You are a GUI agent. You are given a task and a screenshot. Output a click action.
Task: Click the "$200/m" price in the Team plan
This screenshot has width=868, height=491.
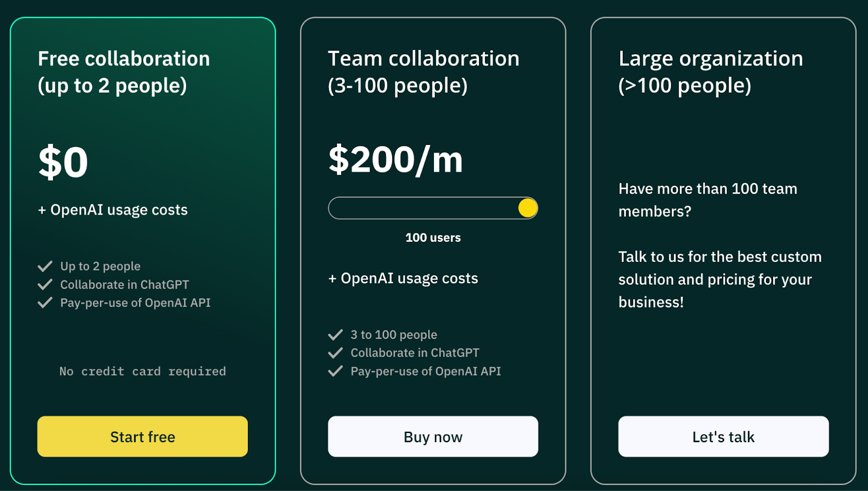395,160
